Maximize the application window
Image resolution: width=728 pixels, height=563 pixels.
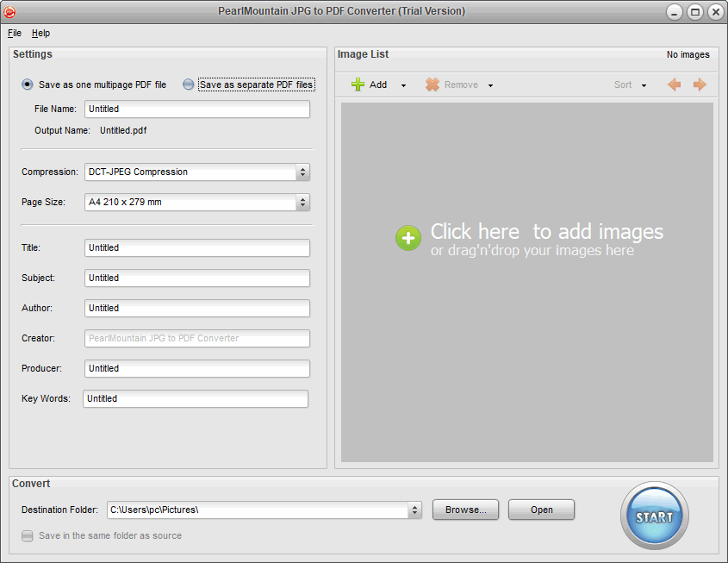(695, 12)
